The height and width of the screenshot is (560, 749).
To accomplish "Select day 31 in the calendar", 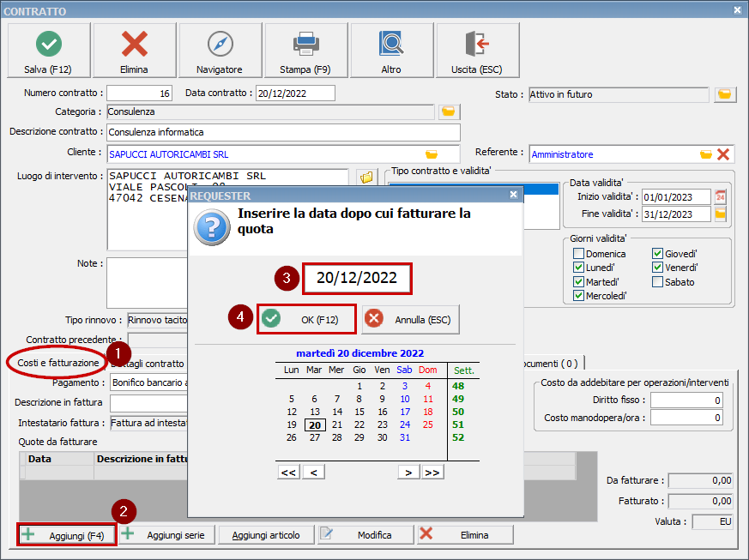I will [405, 437].
